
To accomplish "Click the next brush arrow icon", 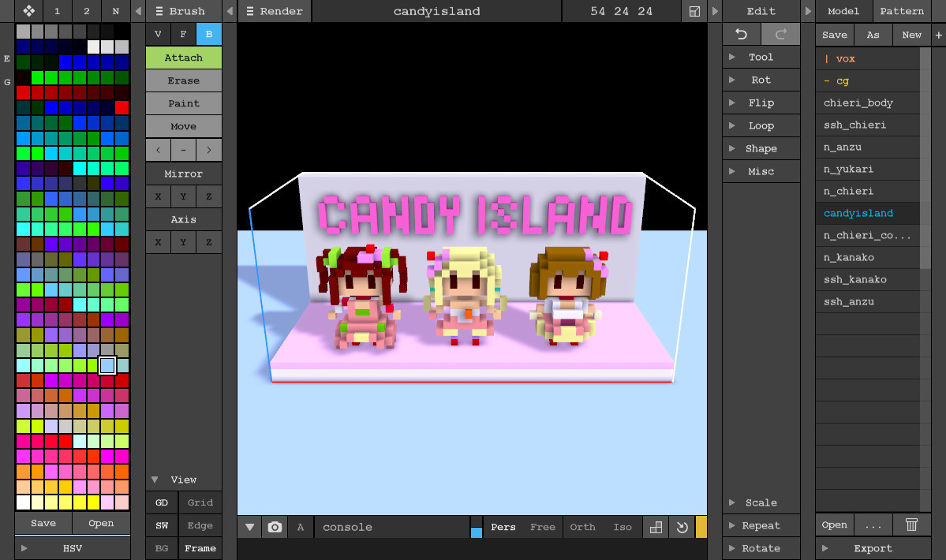I will (x=209, y=150).
